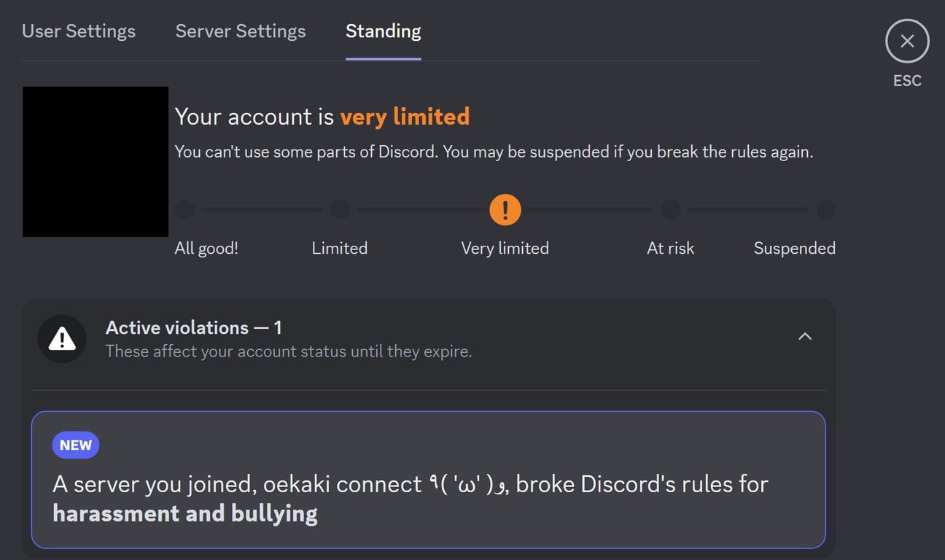The height and width of the screenshot is (560, 945).
Task: Click the At risk status dot
Action: click(670, 210)
